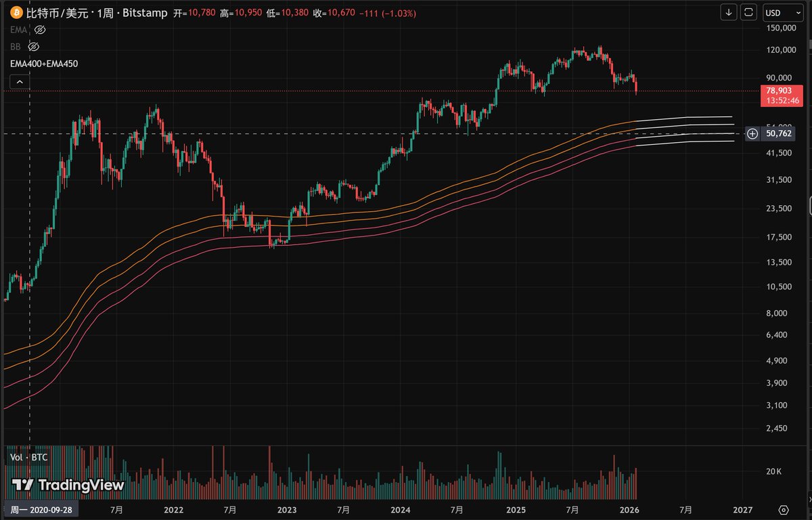Click the 20 K volume axis label
Image resolution: width=812 pixels, height=520 pixels.
pyautogui.click(x=774, y=471)
